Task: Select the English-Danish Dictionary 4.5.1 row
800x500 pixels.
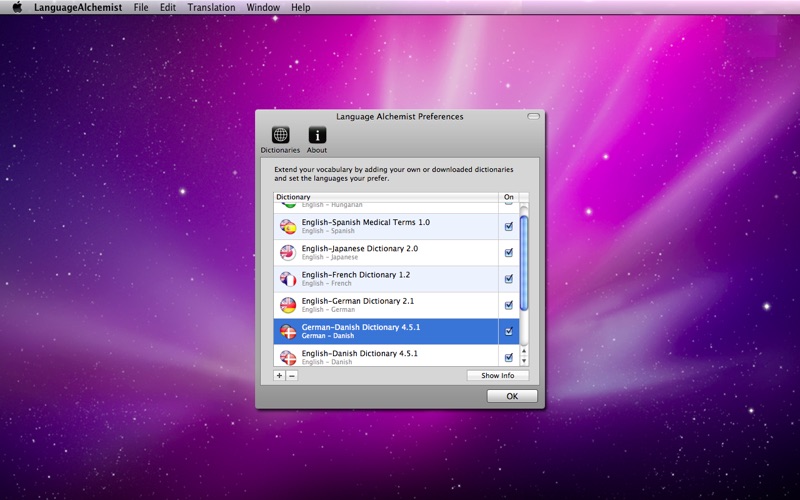Action: [x=396, y=356]
